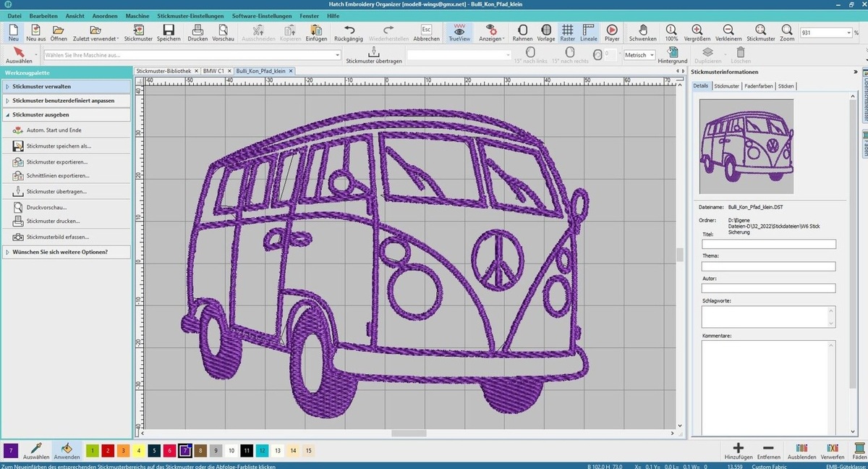Switch to the Stickmuster-Bibliothek tab
This screenshot has height=469, width=868.
click(x=163, y=71)
